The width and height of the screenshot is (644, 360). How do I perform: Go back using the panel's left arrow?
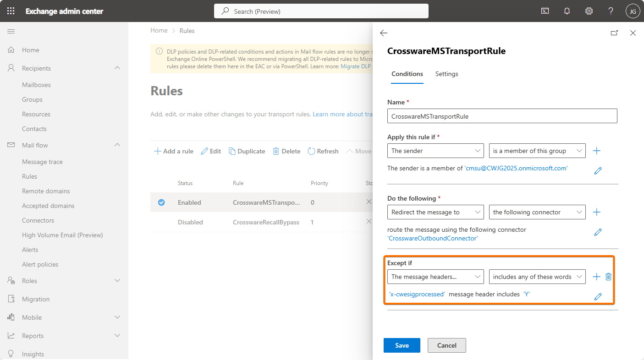[x=384, y=33]
